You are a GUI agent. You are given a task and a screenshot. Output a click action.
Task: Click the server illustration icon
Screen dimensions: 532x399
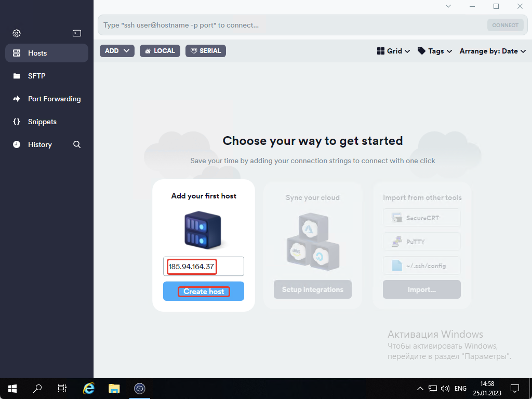click(x=203, y=229)
